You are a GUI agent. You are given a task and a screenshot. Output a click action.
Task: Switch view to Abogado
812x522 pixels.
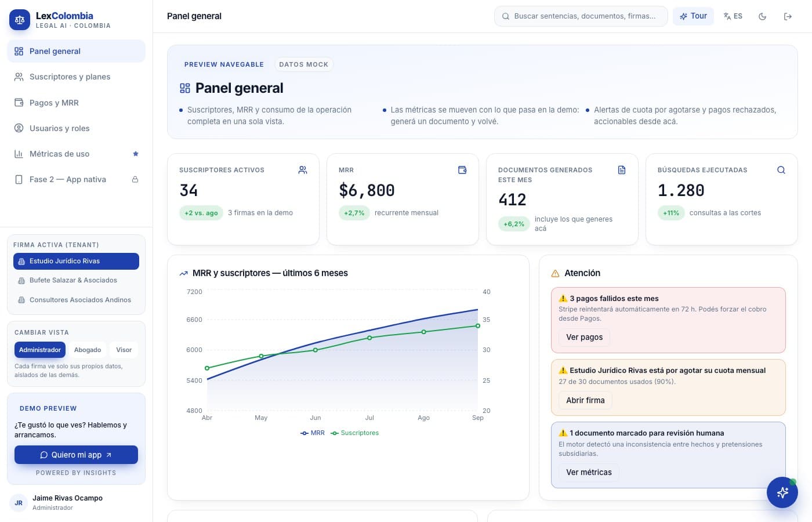(x=88, y=350)
